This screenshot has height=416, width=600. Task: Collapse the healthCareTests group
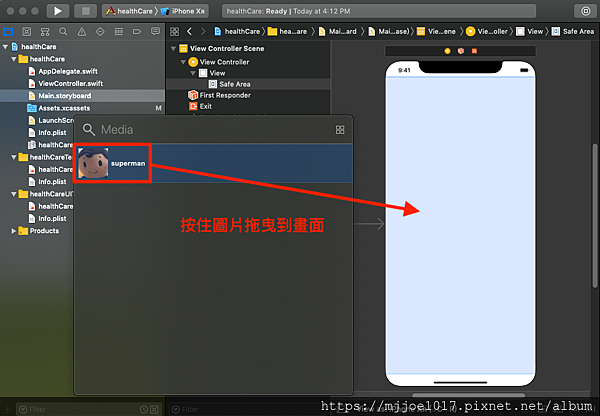tap(14, 157)
